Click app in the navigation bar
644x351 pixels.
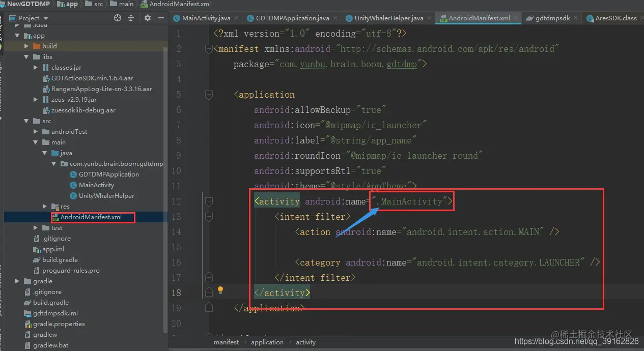coord(68,4)
